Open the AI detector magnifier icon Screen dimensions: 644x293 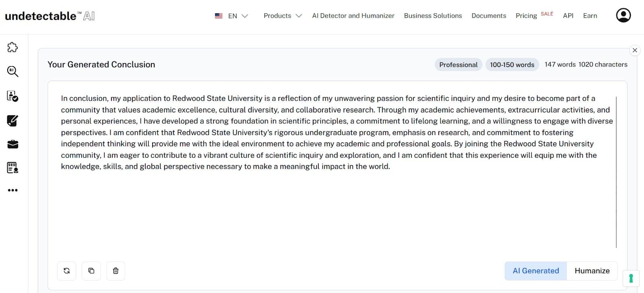tap(12, 72)
